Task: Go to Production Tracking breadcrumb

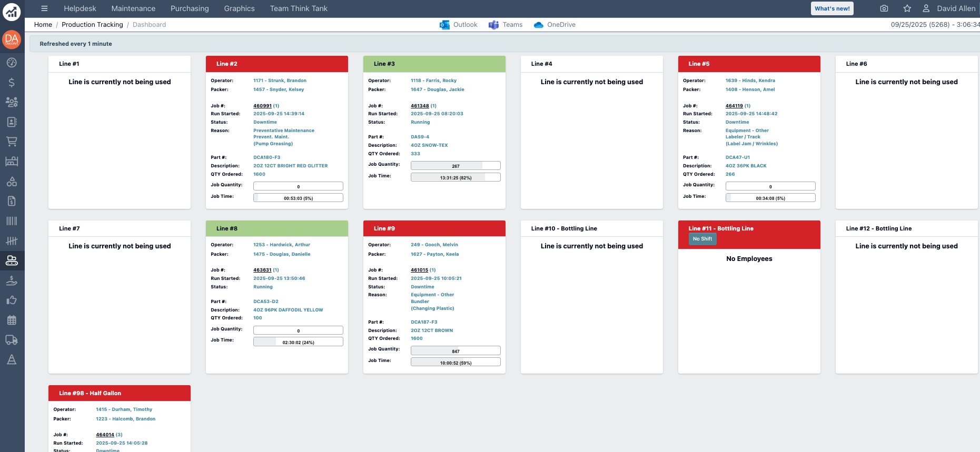Action: pyautogui.click(x=92, y=25)
